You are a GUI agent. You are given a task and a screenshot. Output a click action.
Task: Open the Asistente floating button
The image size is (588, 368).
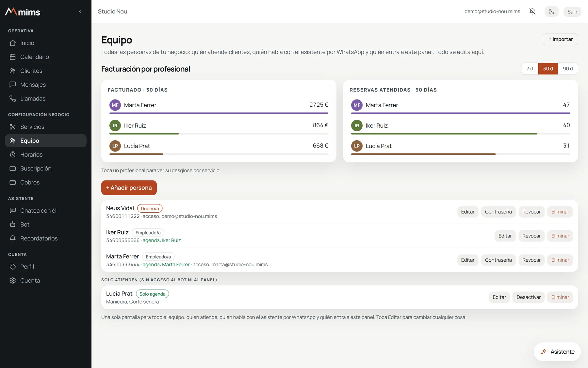pos(557,352)
